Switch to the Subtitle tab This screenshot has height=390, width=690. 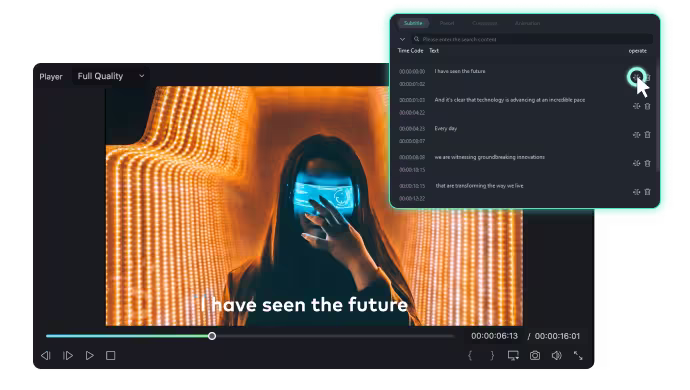click(x=413, y=23)
